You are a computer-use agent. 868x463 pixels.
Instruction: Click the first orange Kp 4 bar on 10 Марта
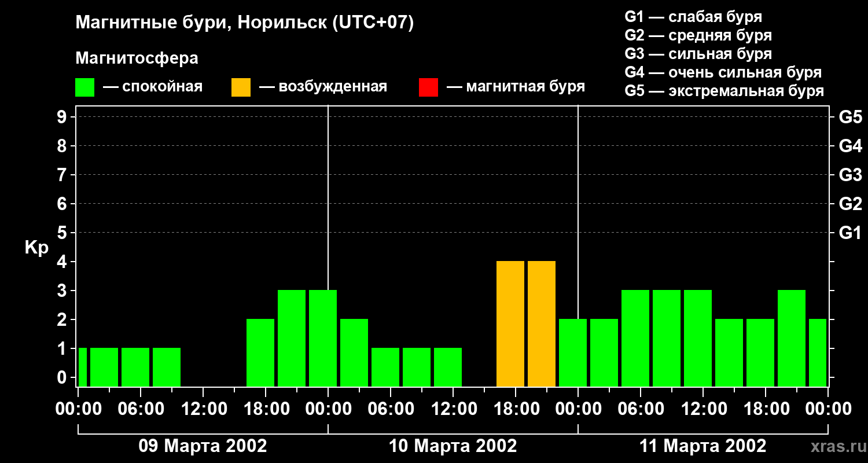[510, 324]
